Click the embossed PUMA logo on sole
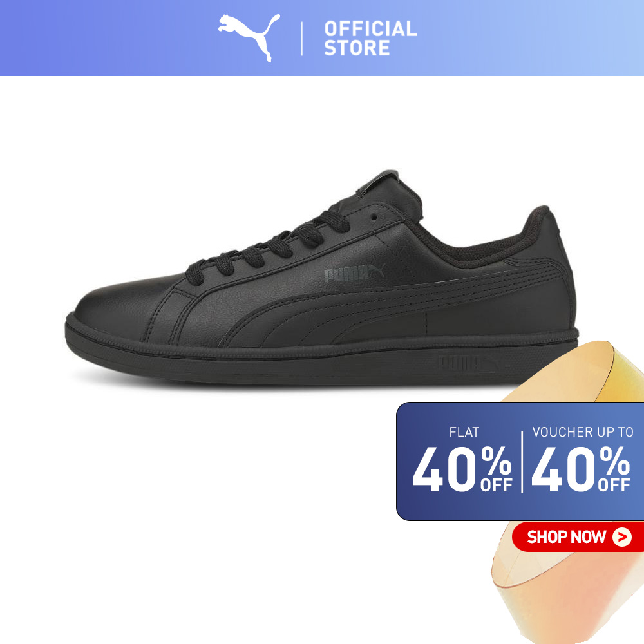This screenshot has width=644, height=644. point(468,363)
